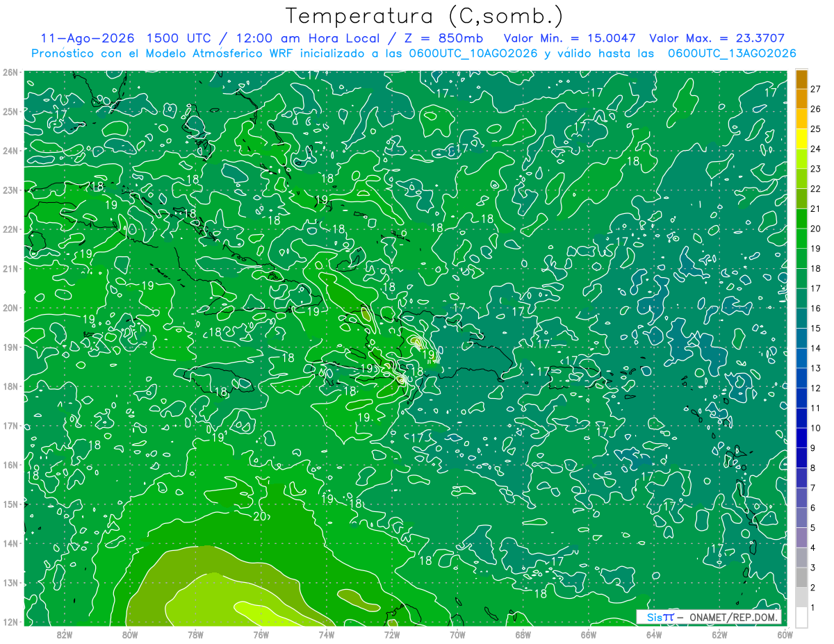Click the "70W" longitude axis label
The width and height of the screenshot is (834, 644).
(457, 634)
